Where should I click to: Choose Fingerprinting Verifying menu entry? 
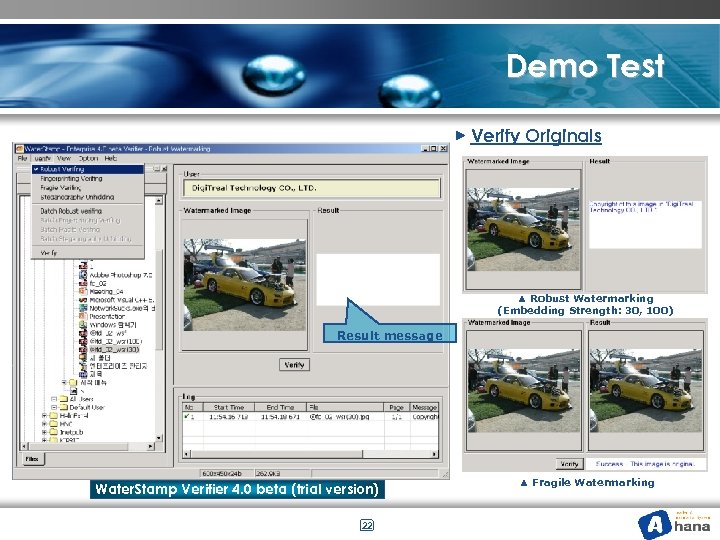click(88, 178)
